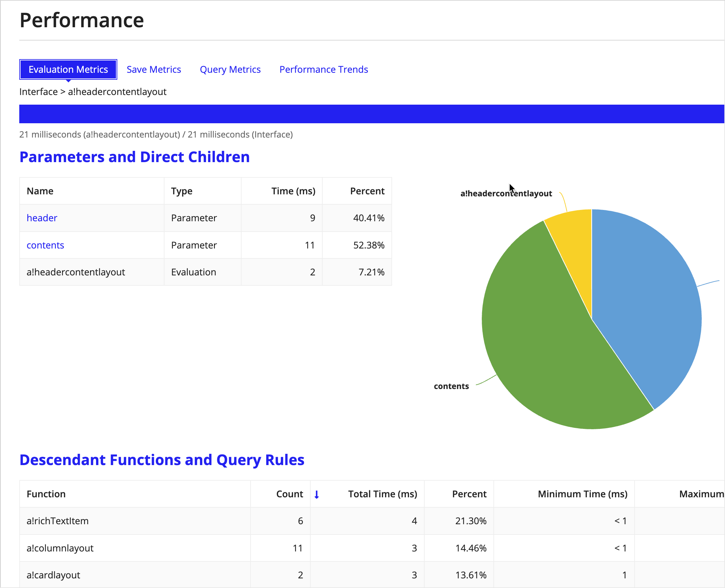Open the Save Metrics tab
The height and width of the screenshot is (588, 725).
[154, 69]
